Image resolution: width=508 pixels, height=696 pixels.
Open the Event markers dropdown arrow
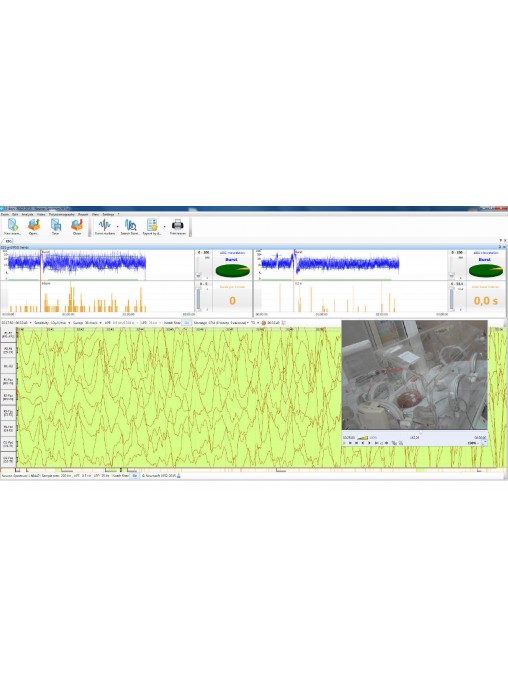[x=117, y=226]
